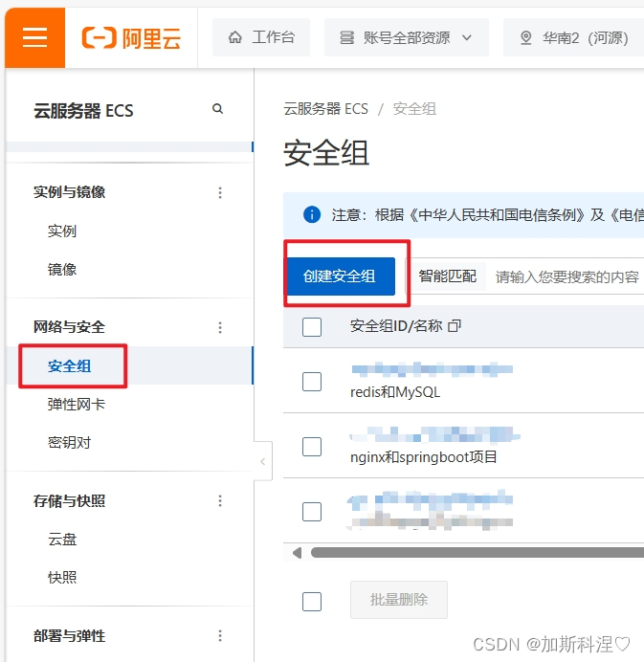Open the hamburger navigation menu

tap(34, 37)
